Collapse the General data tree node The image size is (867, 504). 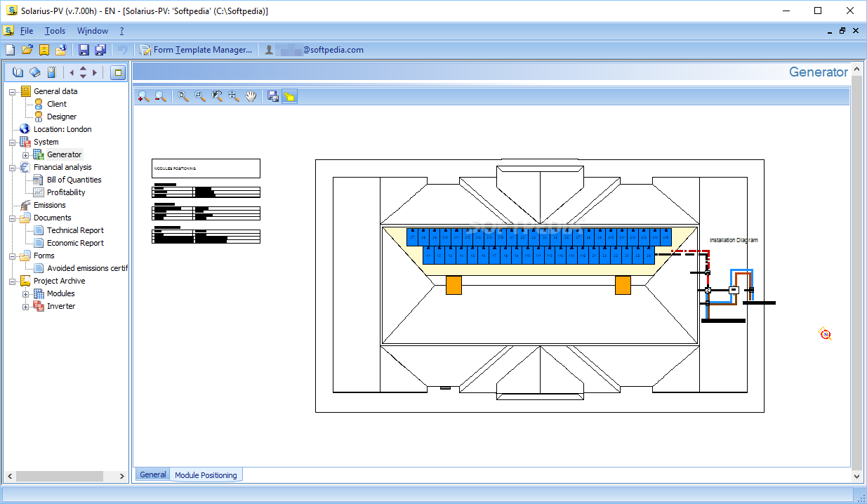12,91
